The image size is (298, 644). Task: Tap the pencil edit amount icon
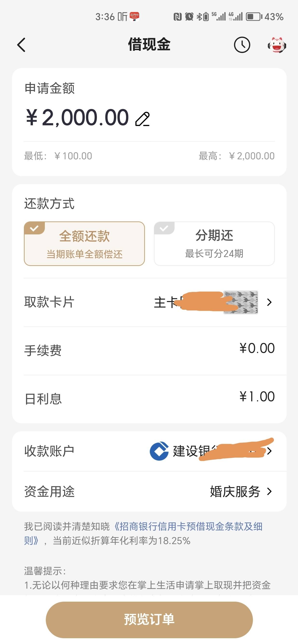click(x=142, y=119)
